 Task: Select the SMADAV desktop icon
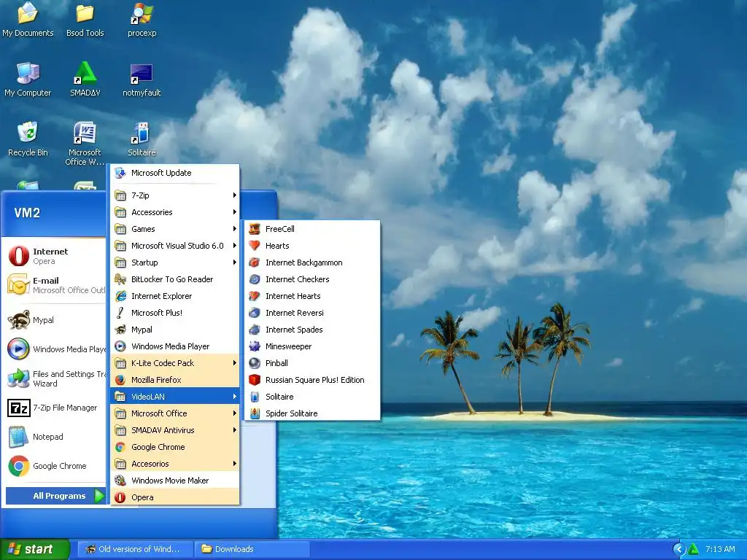tap(85, 80)
